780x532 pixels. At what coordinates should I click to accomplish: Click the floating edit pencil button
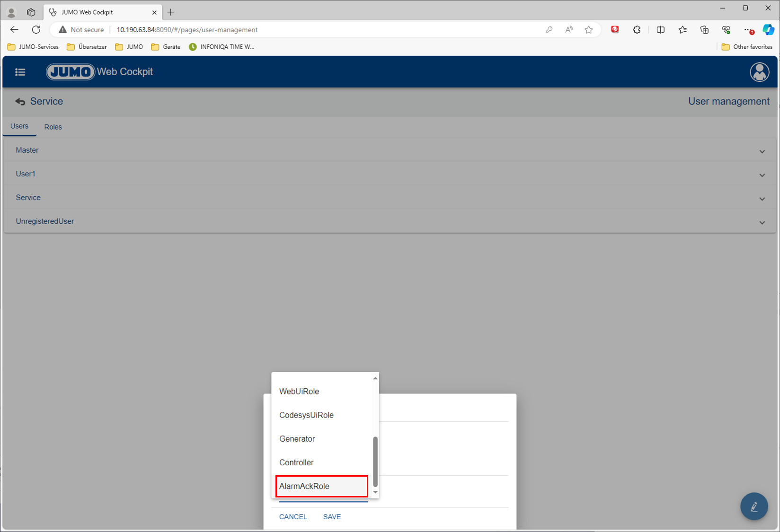(754, 506)
